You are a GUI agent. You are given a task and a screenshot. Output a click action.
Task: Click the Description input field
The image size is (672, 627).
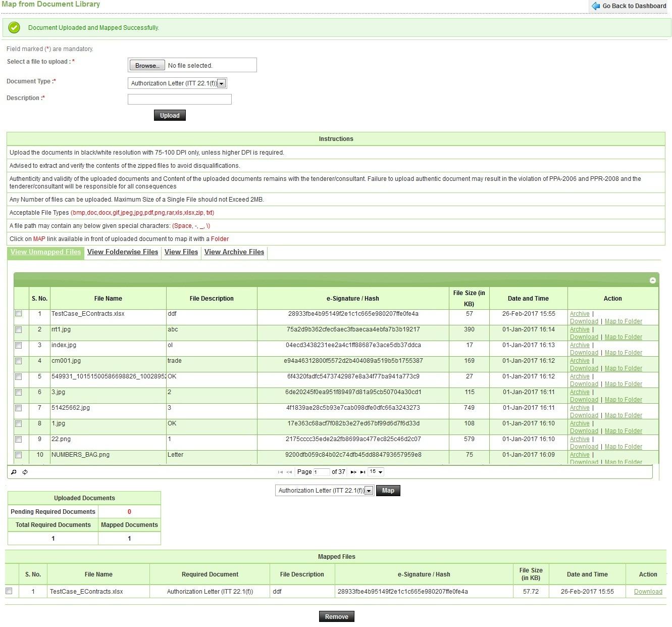click(180, 99)
